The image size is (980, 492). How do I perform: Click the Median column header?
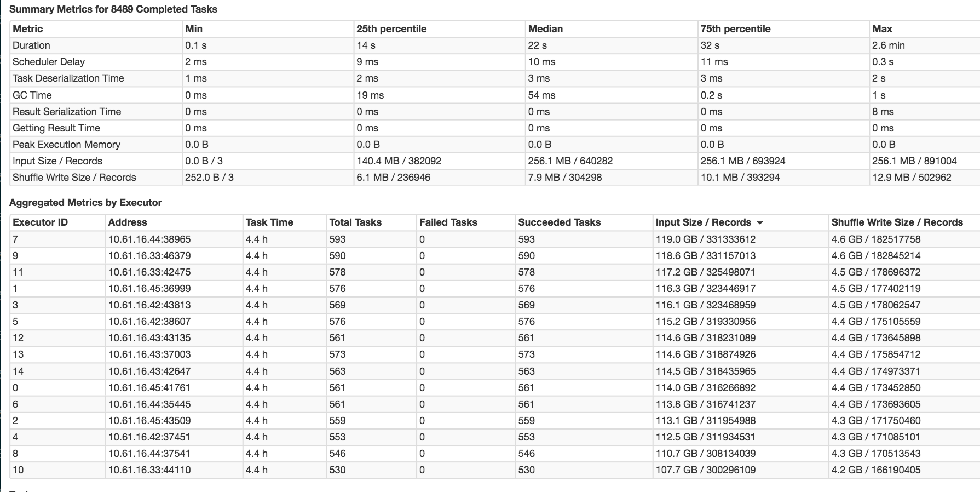tap(545, 29)
